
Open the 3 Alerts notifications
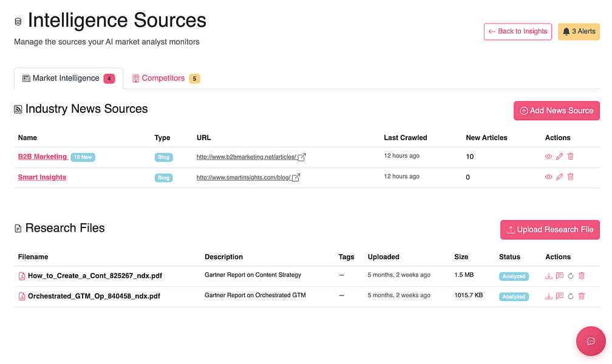pyautogui.click(x=579, y=32)
